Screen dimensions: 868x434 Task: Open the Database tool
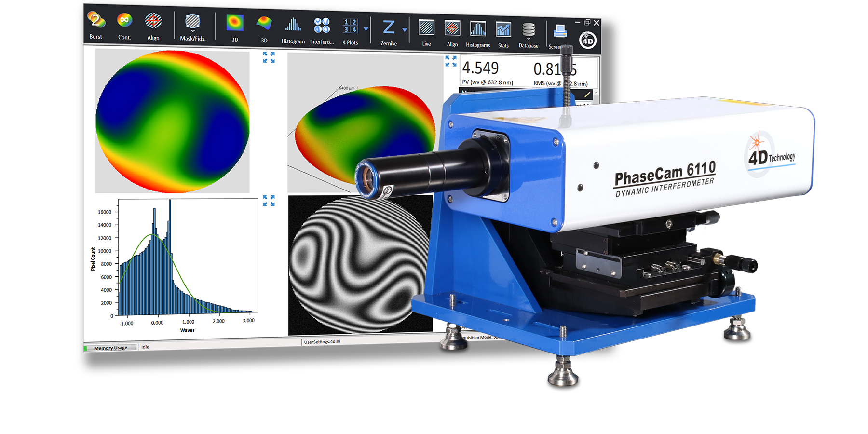click(529, 35)
